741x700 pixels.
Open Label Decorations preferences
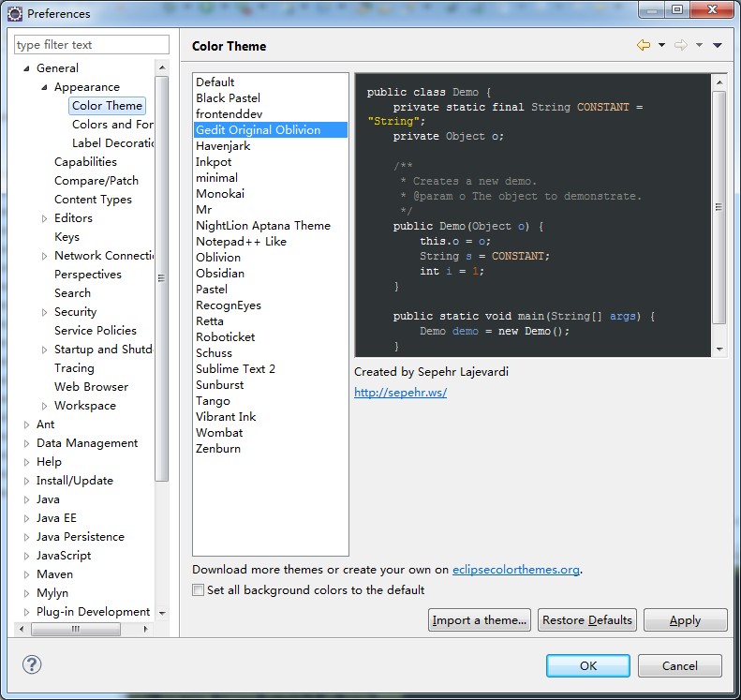click(112, 142)
